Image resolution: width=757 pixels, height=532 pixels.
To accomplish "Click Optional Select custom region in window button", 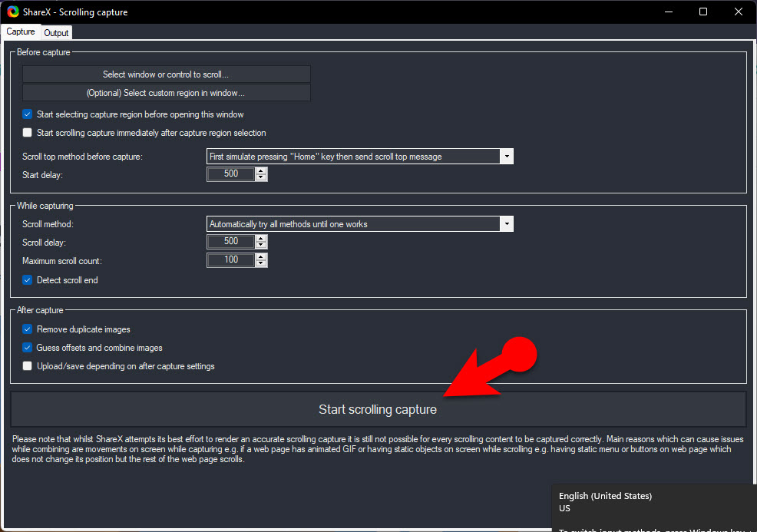I will (x=166, y=93).
